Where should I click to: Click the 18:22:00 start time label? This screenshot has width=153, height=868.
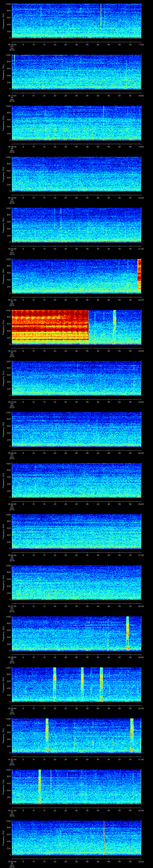tap(12, 351)
